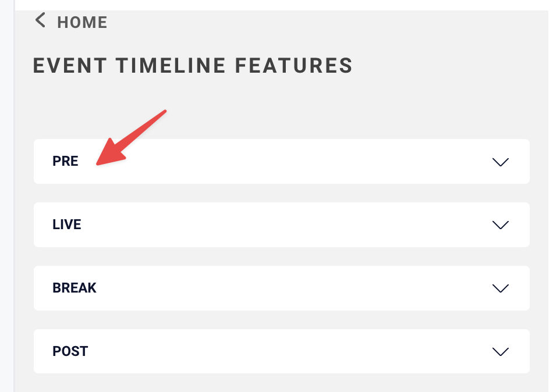Click the BREAK label text
Screen dimensions: 560x392
pyautogui.click(x=75, y=288)
